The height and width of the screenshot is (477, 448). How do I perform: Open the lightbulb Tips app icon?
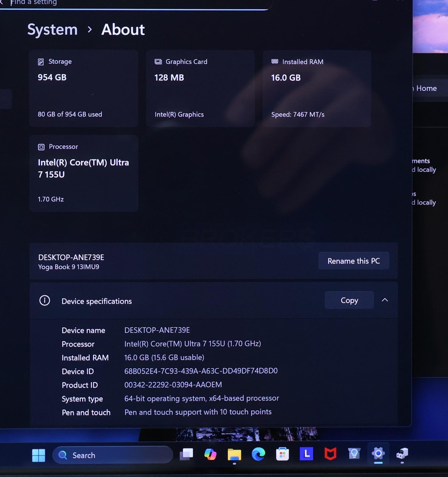(x=354, y=454)
